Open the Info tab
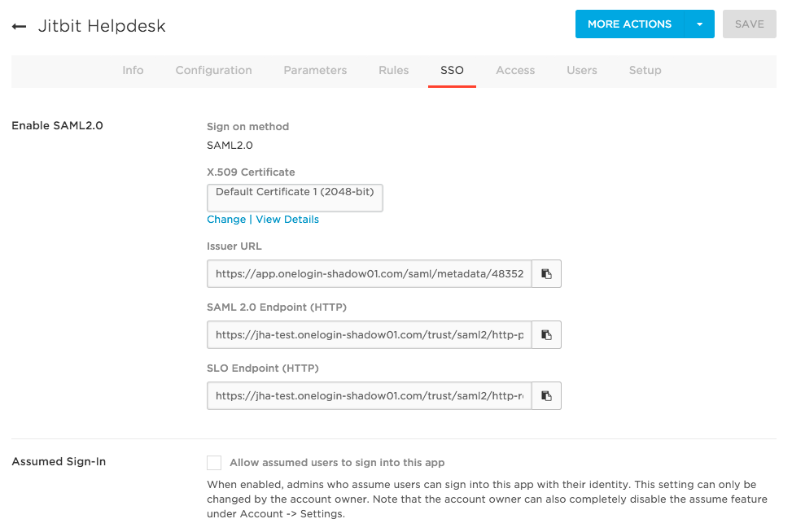Image resolution: width=792 pixels, height=532 pixels. point(133,70)
